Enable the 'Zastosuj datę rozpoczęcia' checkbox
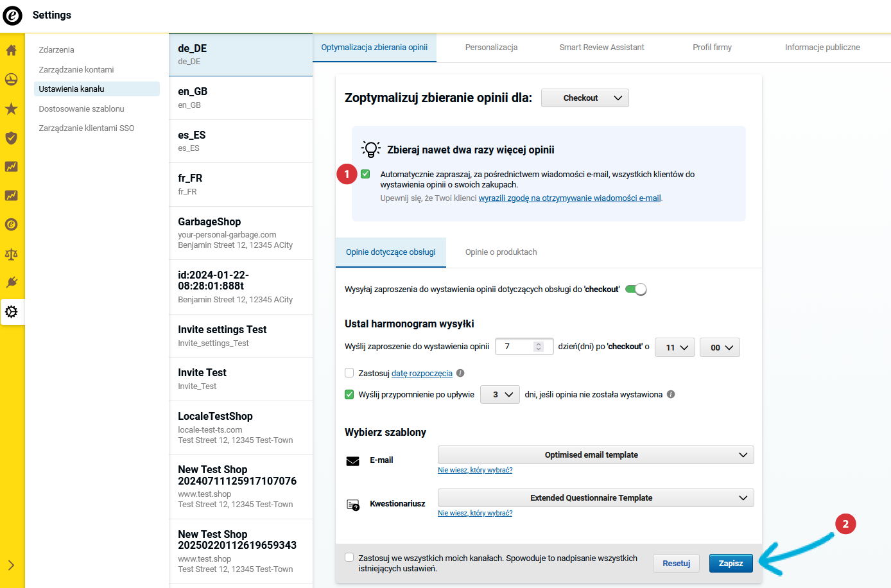Image resolution: width=891 pixels, height=588 pixels. point(349,373)
